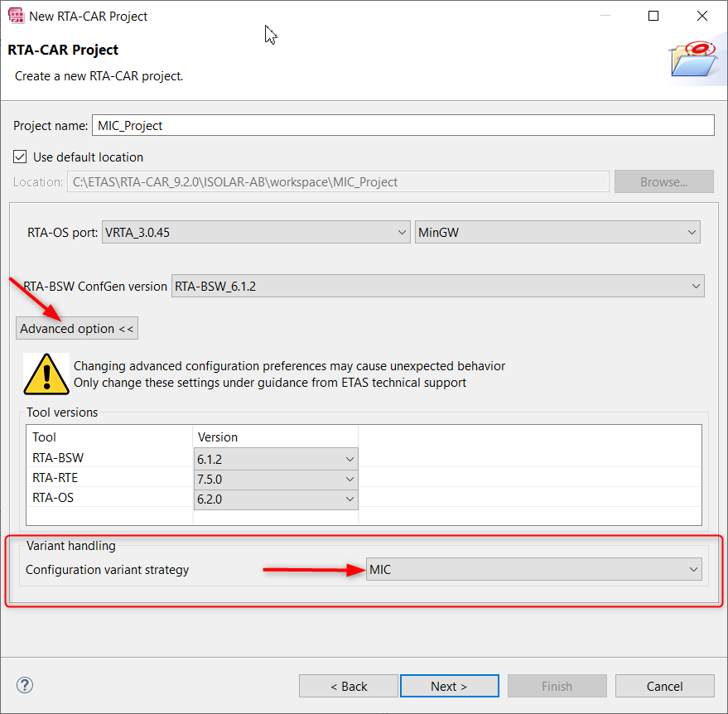Collapse the Advanced option section
Image resolution: width=728 pixels, height=714 pixels.
(x=77, y=328)
